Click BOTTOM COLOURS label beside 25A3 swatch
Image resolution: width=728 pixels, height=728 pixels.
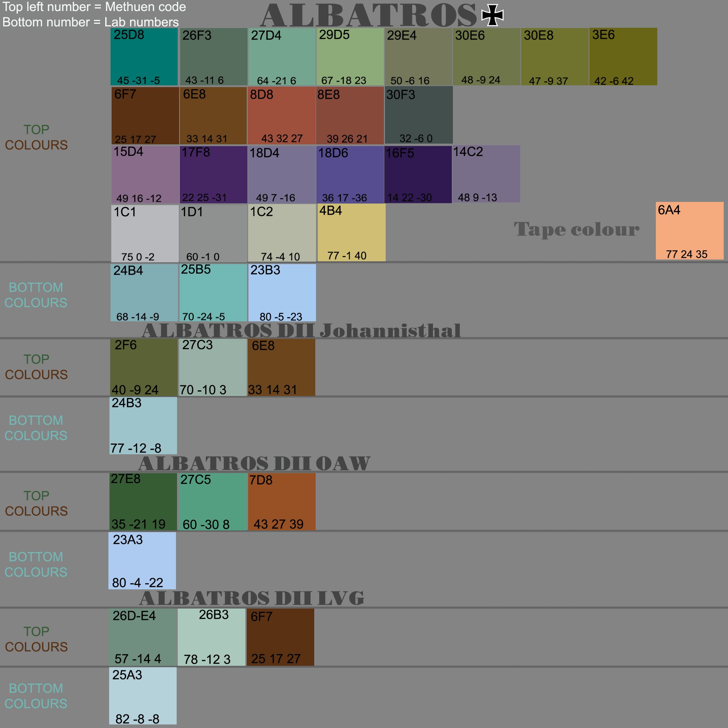(36, 696)
